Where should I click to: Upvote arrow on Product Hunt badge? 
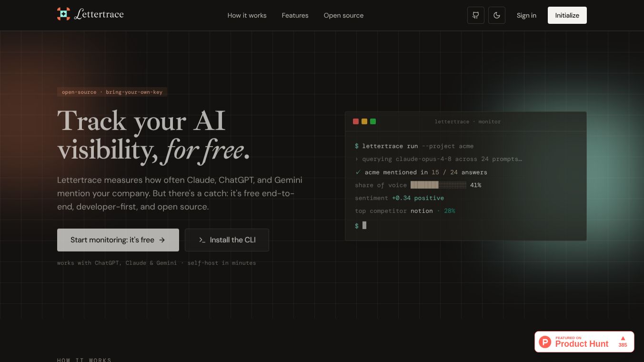(623, 338)
